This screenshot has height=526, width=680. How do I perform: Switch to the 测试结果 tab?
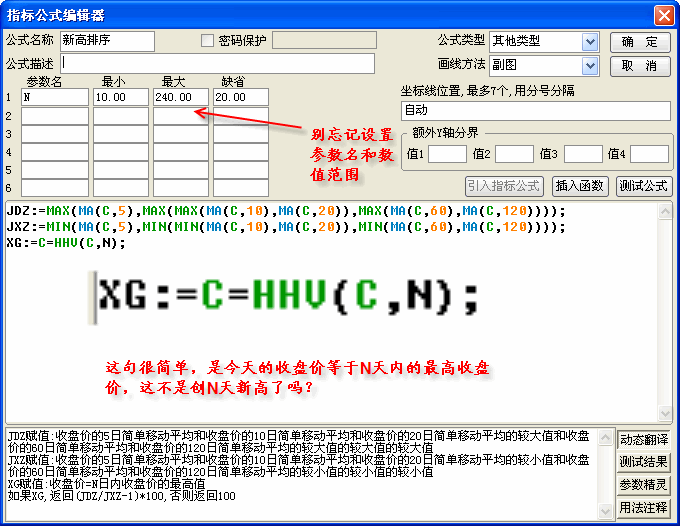644,462
